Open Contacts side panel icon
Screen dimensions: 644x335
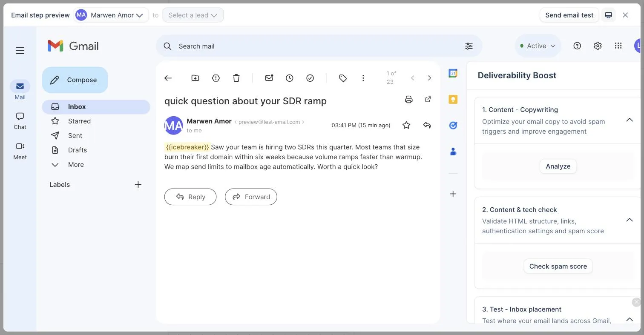(x=453, y=152)
